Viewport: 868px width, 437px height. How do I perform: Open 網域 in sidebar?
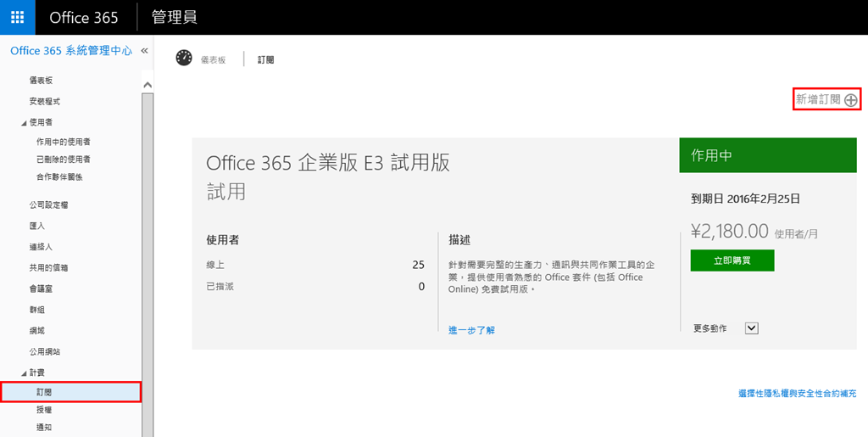(37, 331)
